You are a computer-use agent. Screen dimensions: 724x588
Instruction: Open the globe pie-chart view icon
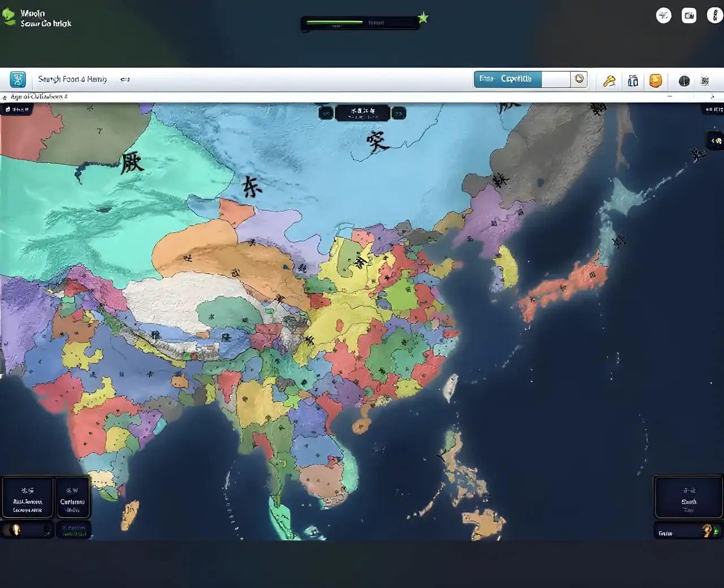(x=684, y=81)
